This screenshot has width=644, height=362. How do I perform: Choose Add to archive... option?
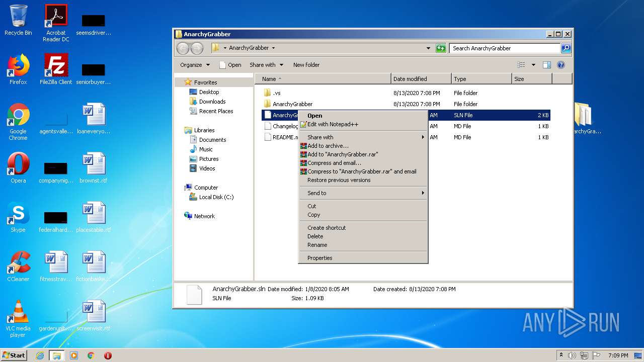pyautogui.click(x=363, y=146)
